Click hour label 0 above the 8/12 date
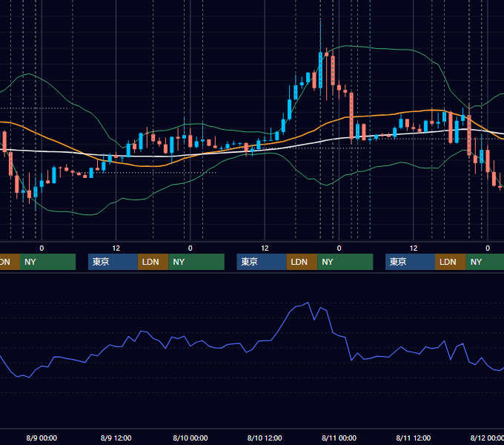This screenshot has height=445, width=504. point(488,248)
